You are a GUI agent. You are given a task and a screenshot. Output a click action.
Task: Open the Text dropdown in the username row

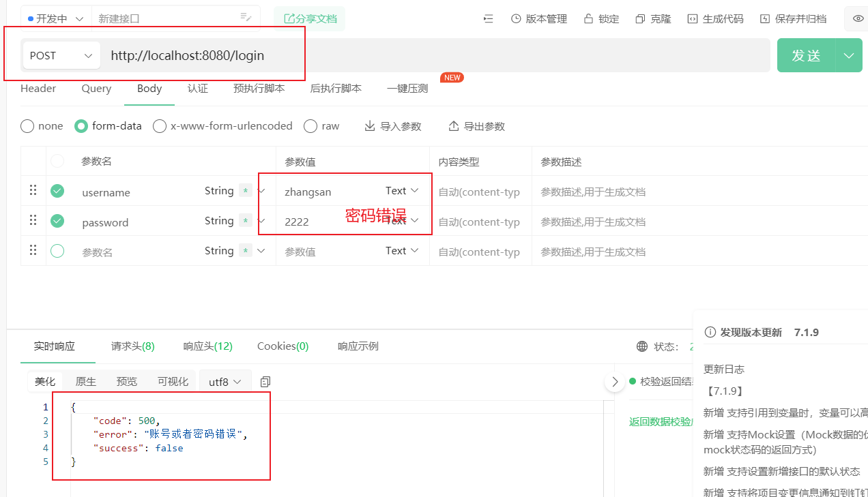(402, 191)
